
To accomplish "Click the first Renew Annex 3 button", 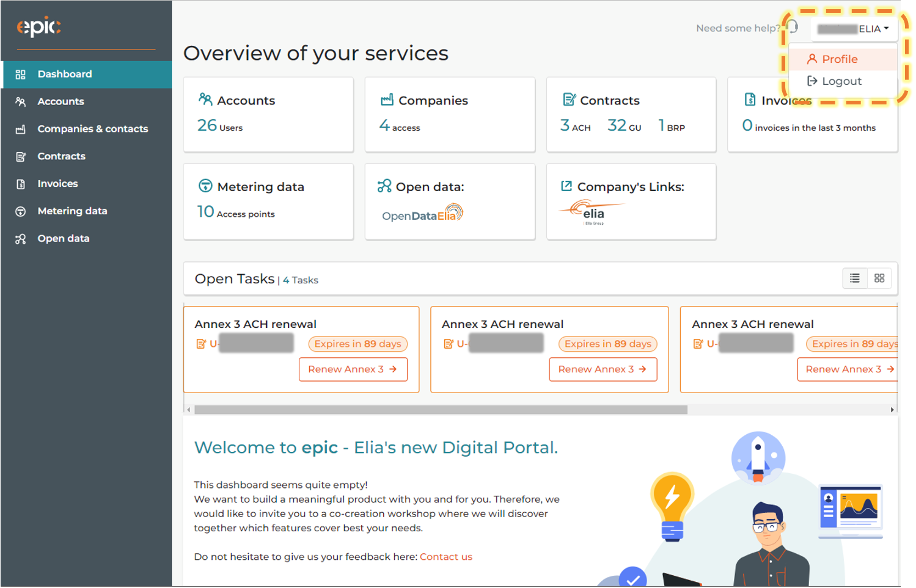I will [x=353, y=369].
